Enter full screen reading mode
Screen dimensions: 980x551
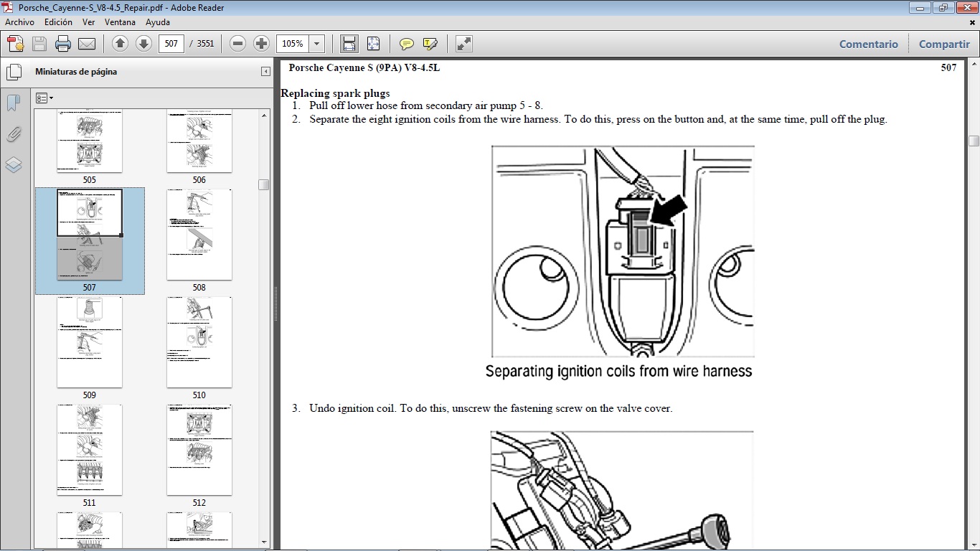[x=463, y=44]
